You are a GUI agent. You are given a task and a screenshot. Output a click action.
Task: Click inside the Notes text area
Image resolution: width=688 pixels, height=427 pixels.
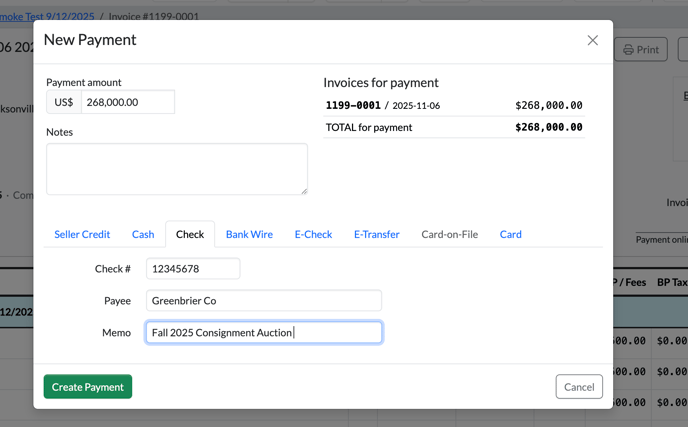click(x=176, y=169)
